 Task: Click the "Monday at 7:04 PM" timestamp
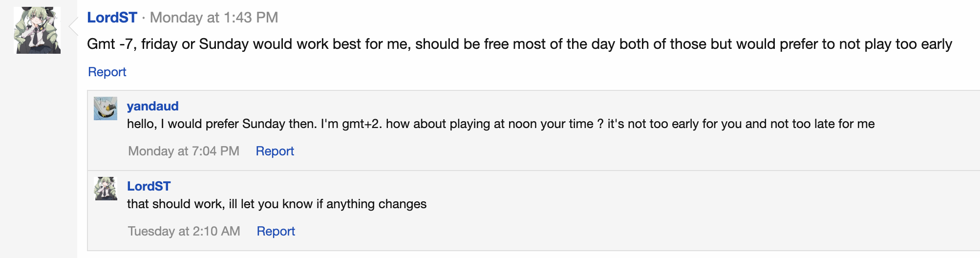[x=184, y=151]
